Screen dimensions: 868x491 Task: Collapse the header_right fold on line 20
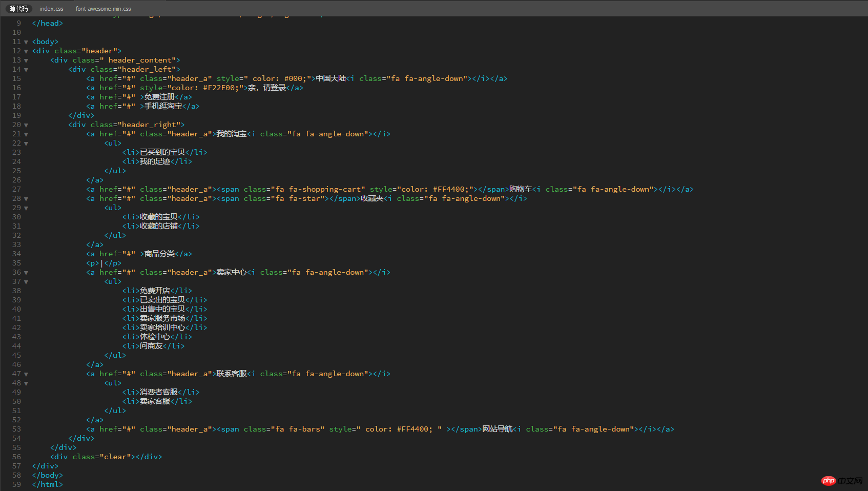coord(26,125)
